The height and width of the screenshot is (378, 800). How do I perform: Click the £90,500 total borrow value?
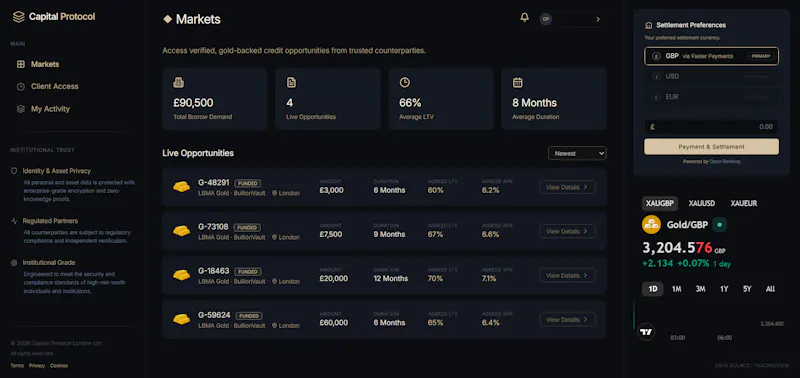pos(193,103)
